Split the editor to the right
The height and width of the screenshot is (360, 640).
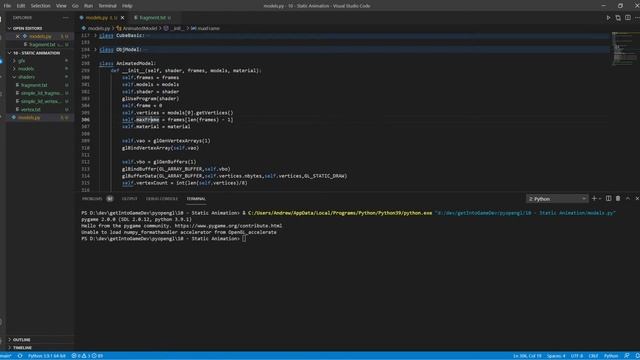[x=628, y=18]
